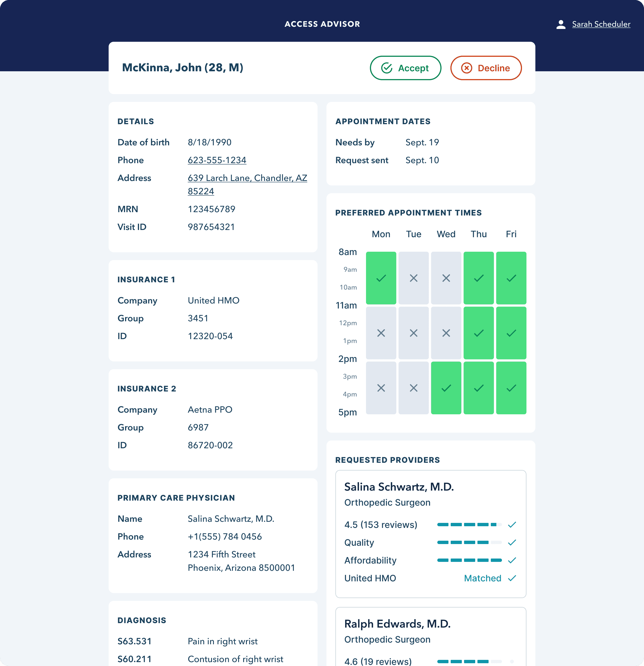This screenshot has height=666, width=644.
Task: Toggle the Wednesday afternoon availability slot
Action: coord(446,388)
